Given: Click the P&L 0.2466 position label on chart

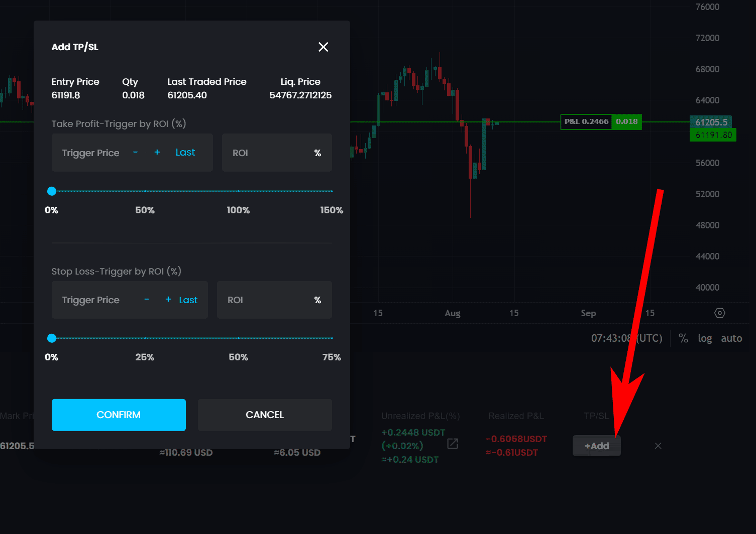Looking at the screenshot, I should 586,121.
